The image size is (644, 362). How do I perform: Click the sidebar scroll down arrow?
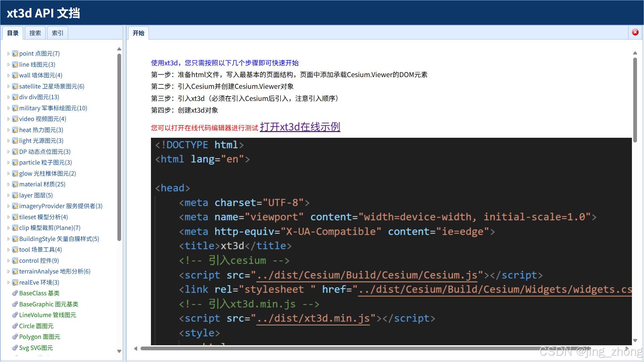point(119,351)
